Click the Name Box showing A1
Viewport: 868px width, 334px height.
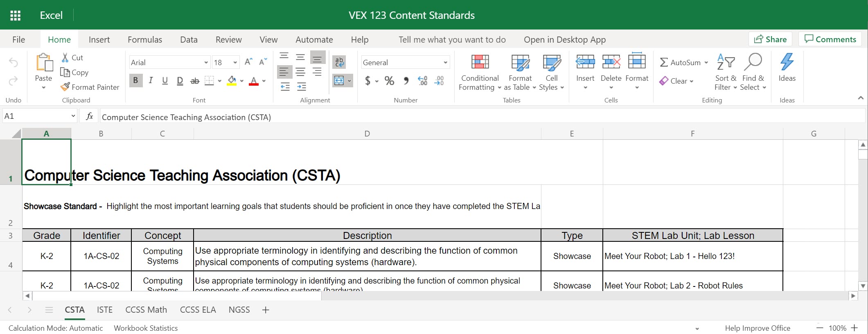(36, 116)
